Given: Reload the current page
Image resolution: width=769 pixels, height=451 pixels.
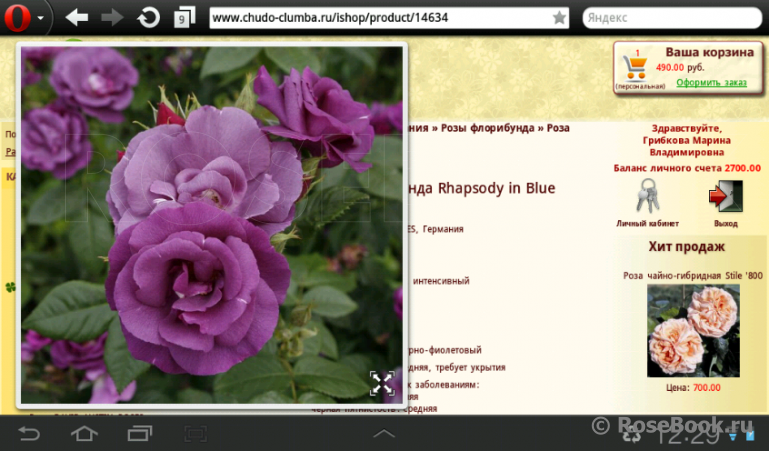Looking at the screenshot, I should click(148, 18).
